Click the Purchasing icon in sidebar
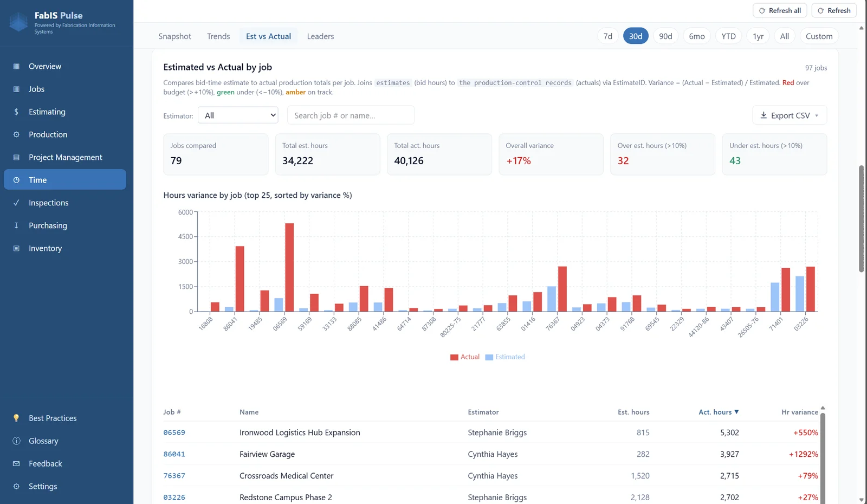The width and height of the screenshot is (867, 504). 16,225
